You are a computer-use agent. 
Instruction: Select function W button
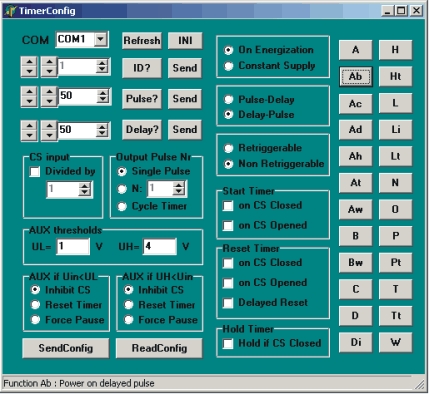pos(395,342)
